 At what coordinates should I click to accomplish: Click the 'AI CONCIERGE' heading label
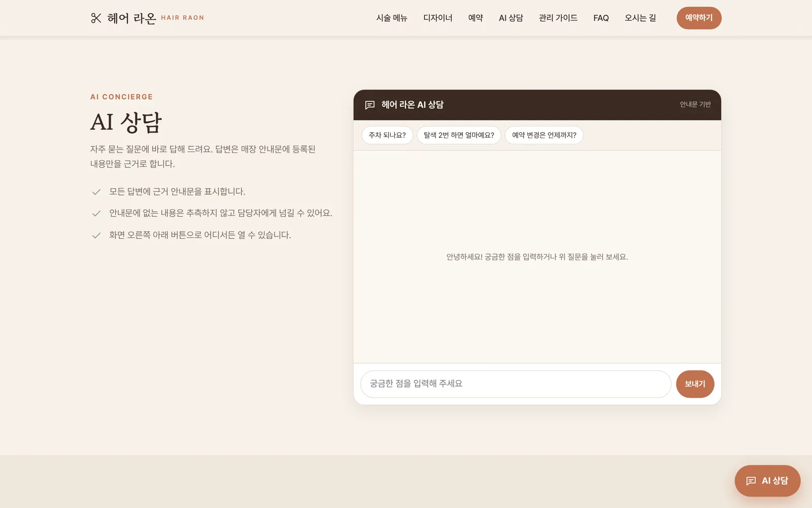pos(121,97)
